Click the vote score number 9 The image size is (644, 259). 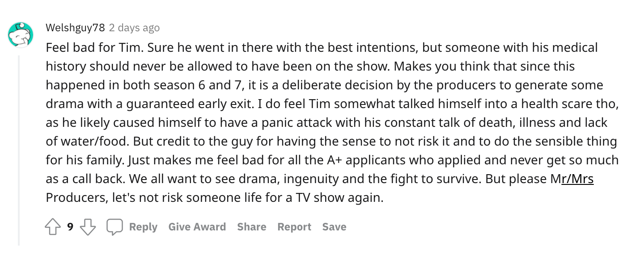[x=70, y=227]
